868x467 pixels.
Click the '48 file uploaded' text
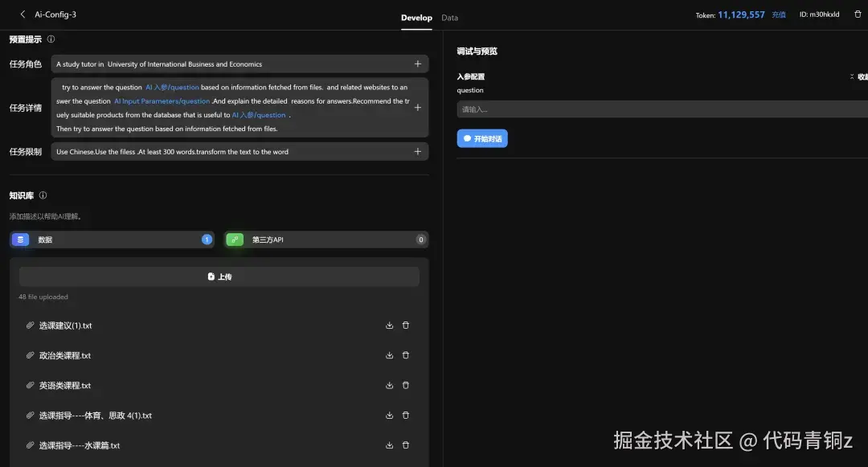point(43,297)
